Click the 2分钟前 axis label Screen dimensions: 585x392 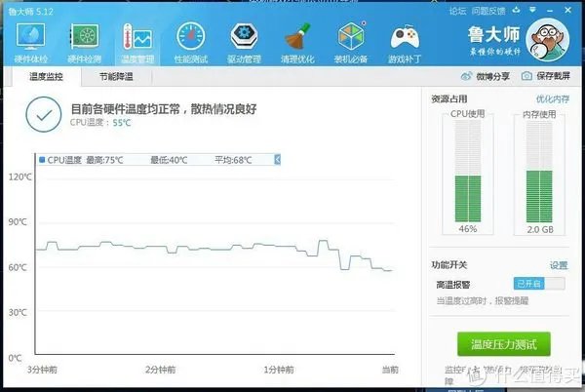[161, 370]
